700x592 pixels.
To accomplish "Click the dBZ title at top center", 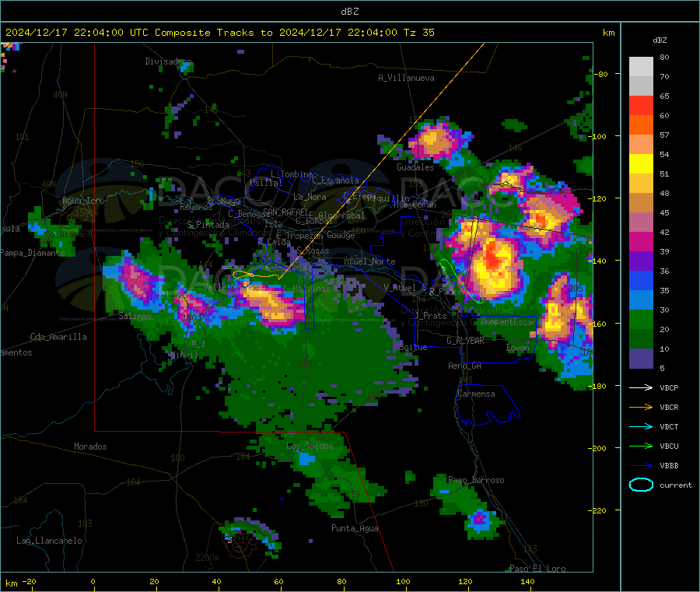I will 349,12.
